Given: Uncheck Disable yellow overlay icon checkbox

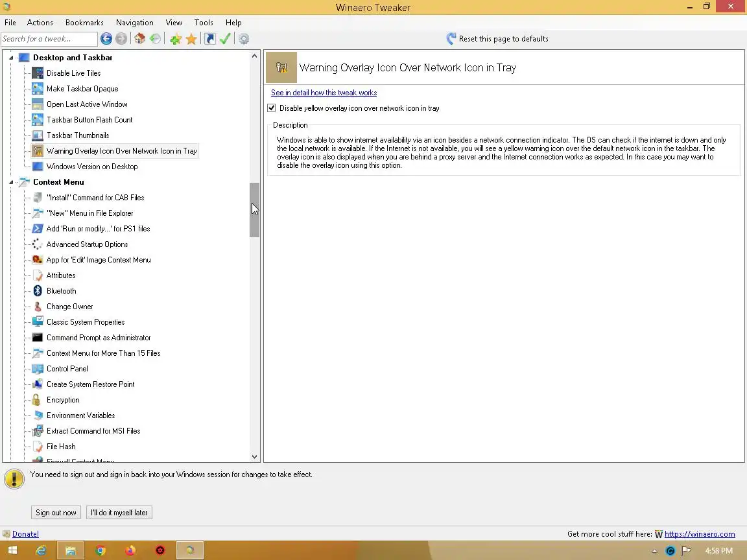Looking at the screenshot, I should 272,108.
